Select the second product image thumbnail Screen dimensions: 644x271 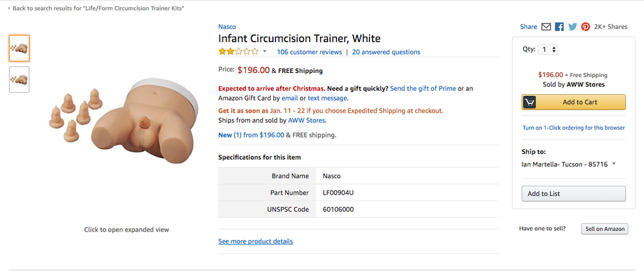[x=19, y=79]
